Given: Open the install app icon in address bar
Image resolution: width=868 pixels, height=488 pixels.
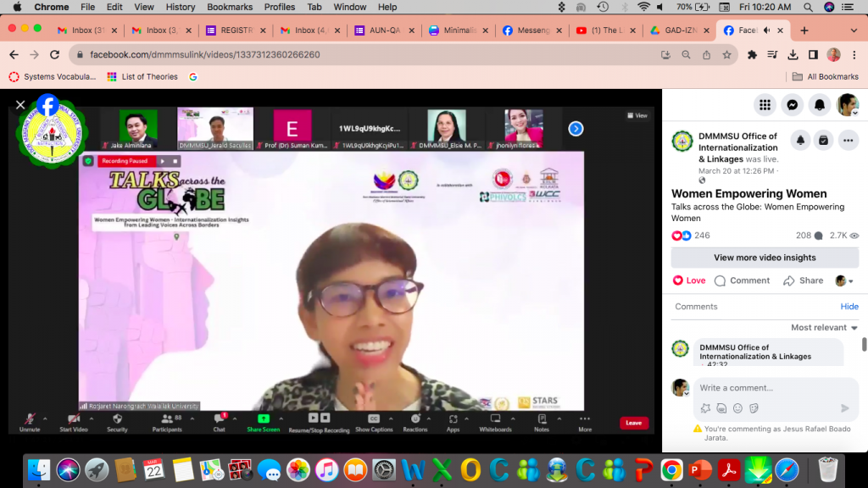Looking at the screenshot, I should click(x=665, y=55).
